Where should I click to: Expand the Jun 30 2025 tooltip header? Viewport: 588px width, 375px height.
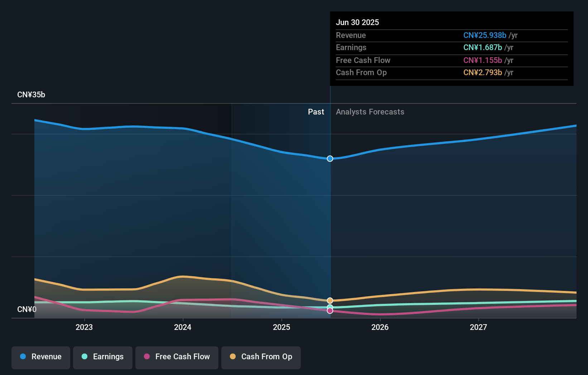click(x=357, y=22)
